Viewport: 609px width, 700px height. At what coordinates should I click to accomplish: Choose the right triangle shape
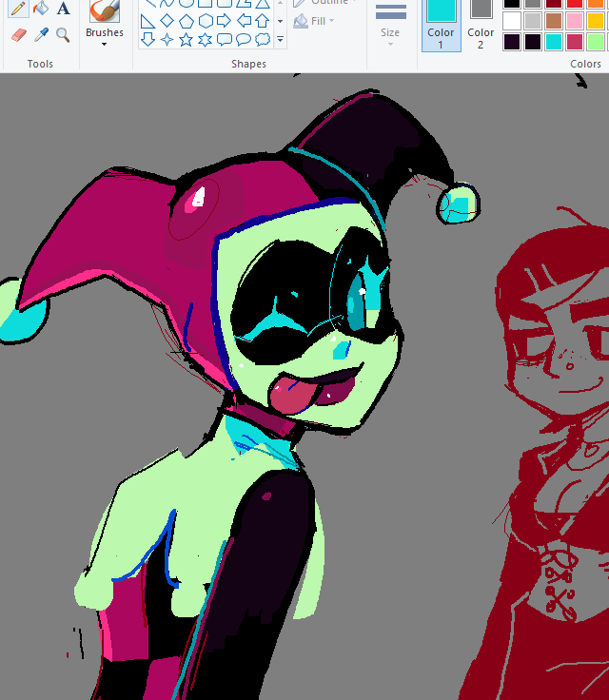click(147, 21)
